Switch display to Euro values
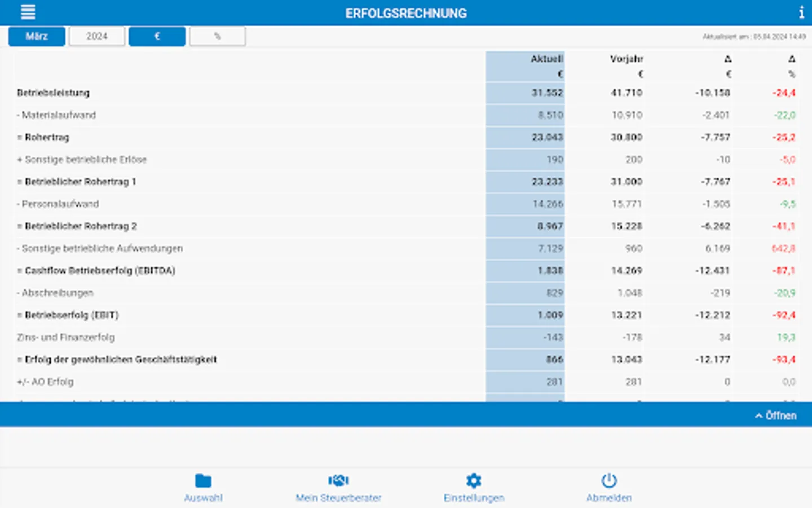The height and width of the screenshot is (508, 812). pos(157,36)
